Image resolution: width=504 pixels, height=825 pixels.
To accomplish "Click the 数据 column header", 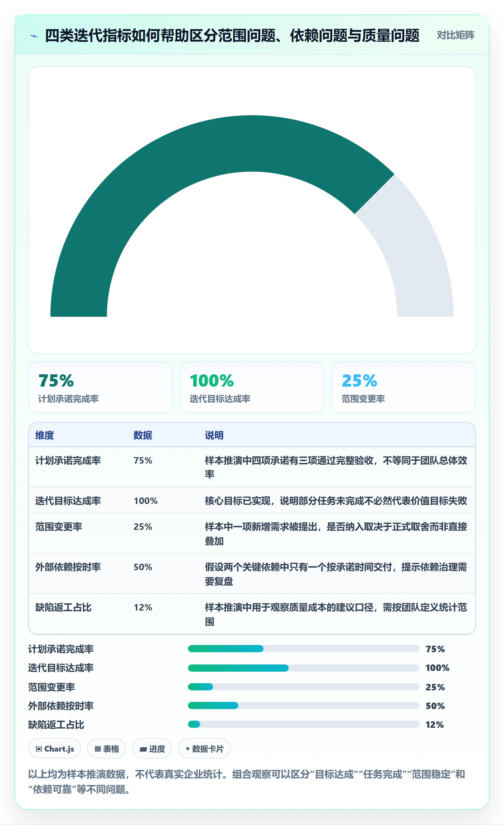I will point(143,435).
